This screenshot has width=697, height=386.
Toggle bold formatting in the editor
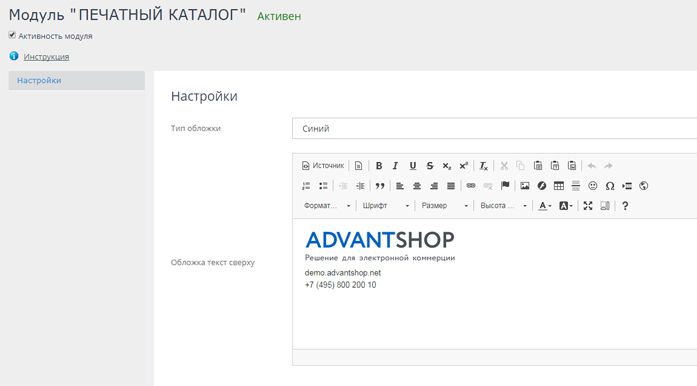click(x=379, y=166)
